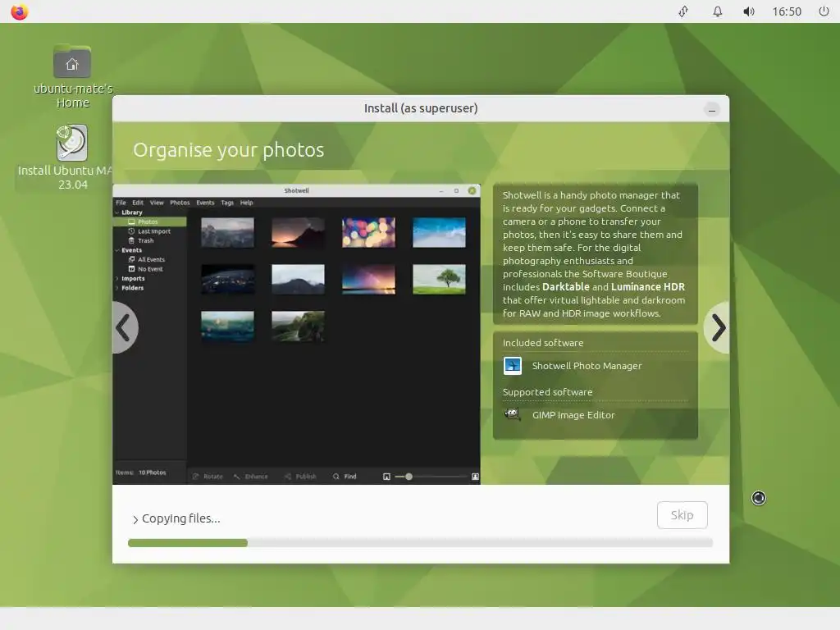Click the installation progress bar
The width and height of the screenshot is (840, 630).
click(x=420, y=543)
